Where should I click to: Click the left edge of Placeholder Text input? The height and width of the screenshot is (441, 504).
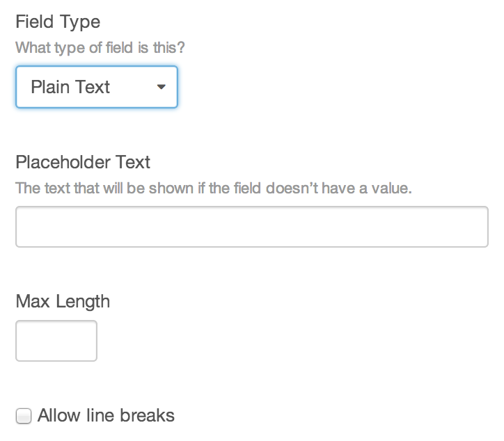(x=24, y=227)
